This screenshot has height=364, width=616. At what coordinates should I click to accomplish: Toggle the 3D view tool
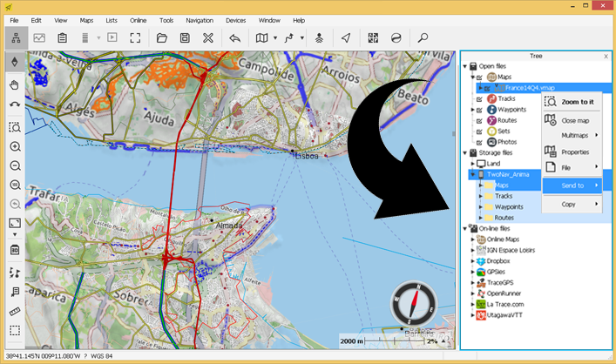[x=15, y=250]
